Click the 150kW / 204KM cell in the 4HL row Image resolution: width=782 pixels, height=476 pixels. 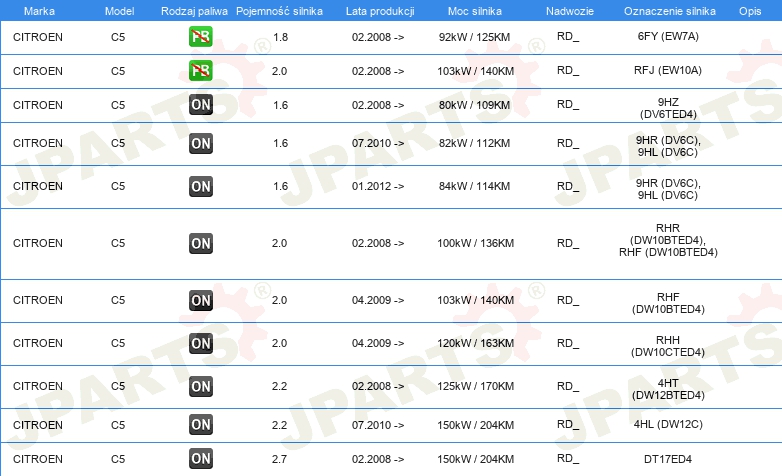pyautogui.click(x=476, y=425)
